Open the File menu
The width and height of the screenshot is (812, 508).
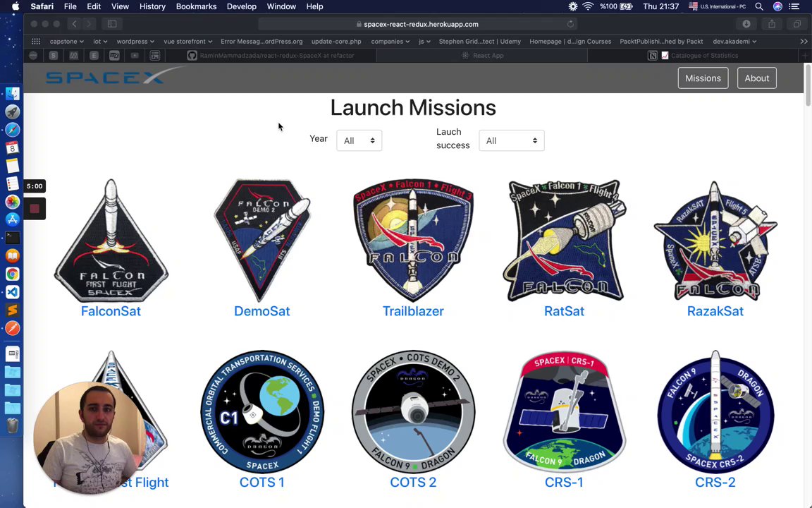pyautogui.click(x=70, y=6)
